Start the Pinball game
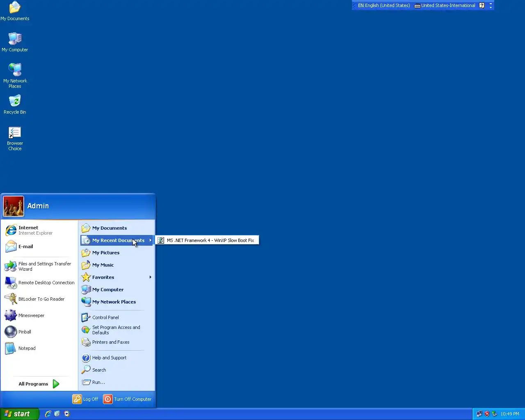The height and width of the screenshot is (420, 525). pos(40,332)
